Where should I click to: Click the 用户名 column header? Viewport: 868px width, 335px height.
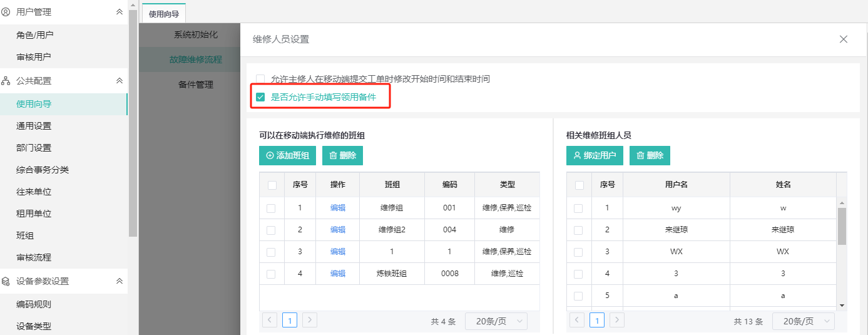coord(677,185)
